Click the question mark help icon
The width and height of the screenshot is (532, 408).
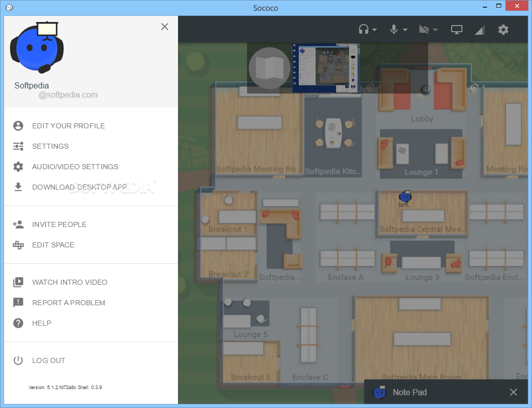point(18,323)
